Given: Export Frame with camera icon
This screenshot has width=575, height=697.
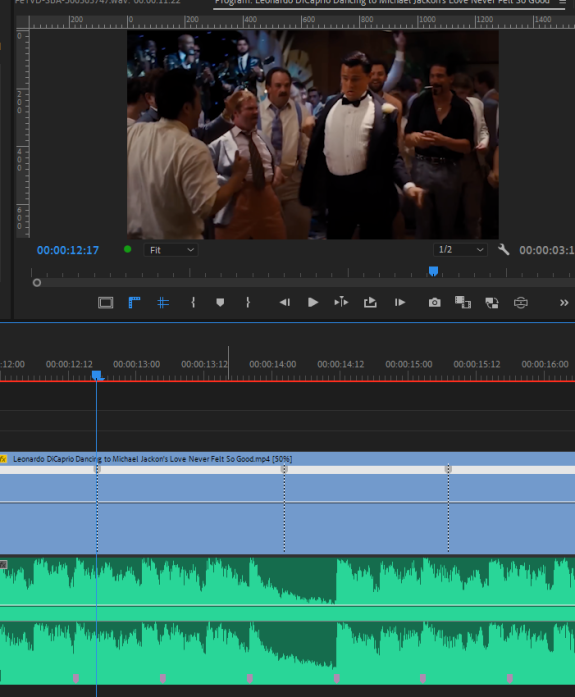Looking at the screenshot, I should (435, 303).
